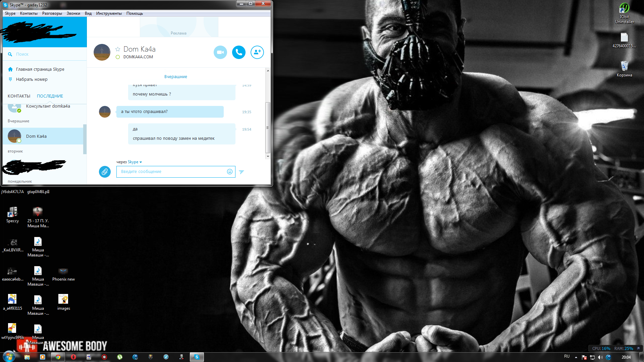Click the add participants icon
This screenshot has height=362, width=644.
(257, 52)
